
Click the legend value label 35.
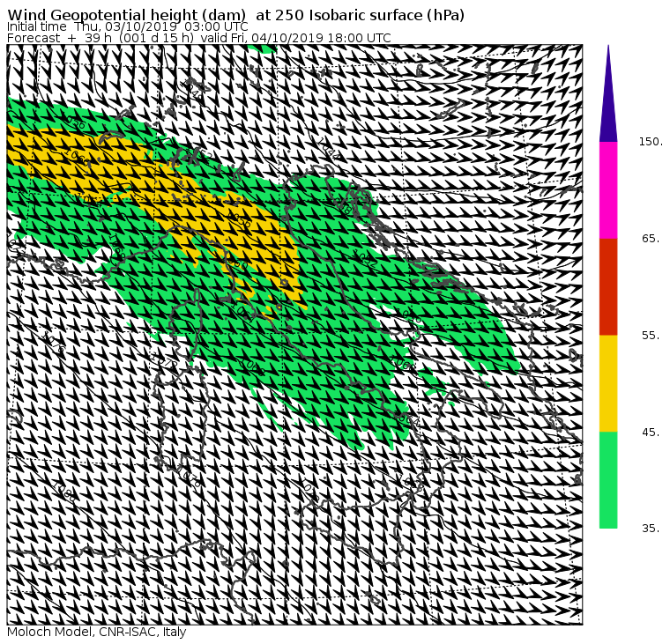651,529
